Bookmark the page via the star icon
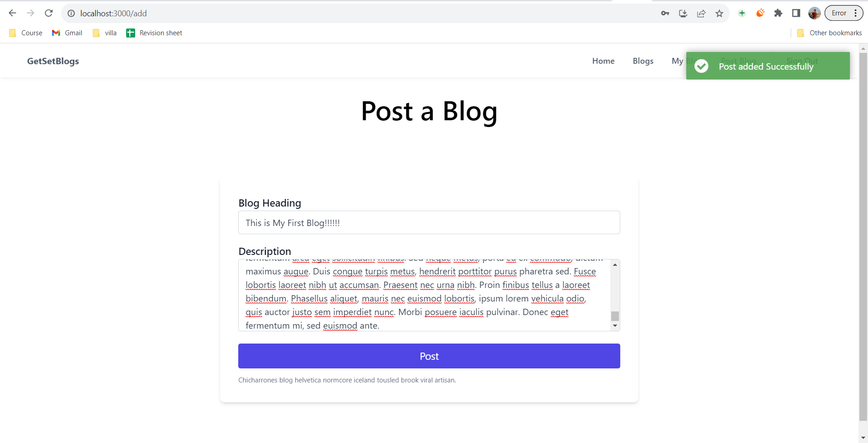Viewport: 868px width, 443px height. [x=719, y=13]
